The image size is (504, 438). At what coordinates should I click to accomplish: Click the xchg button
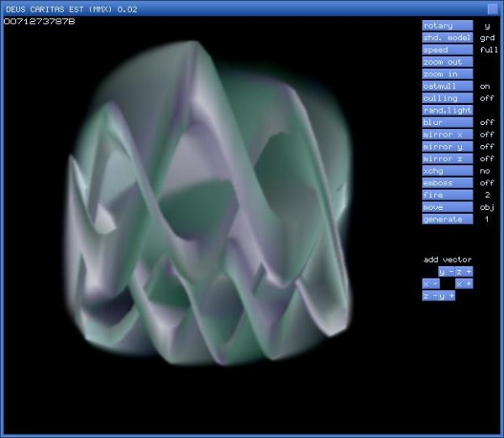pos(447,170)
